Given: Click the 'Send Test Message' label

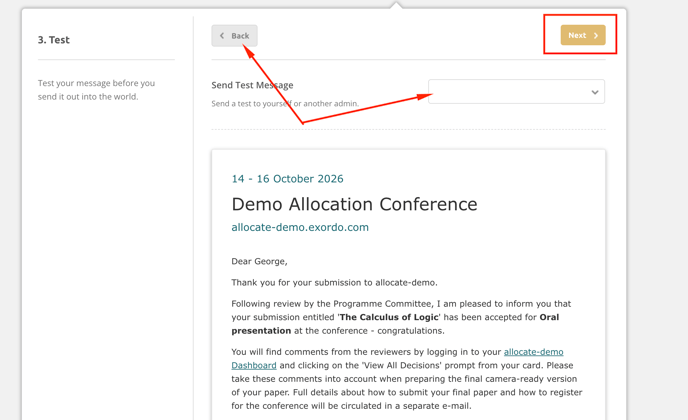Looking at the screenshot, I should coord(252,85).
